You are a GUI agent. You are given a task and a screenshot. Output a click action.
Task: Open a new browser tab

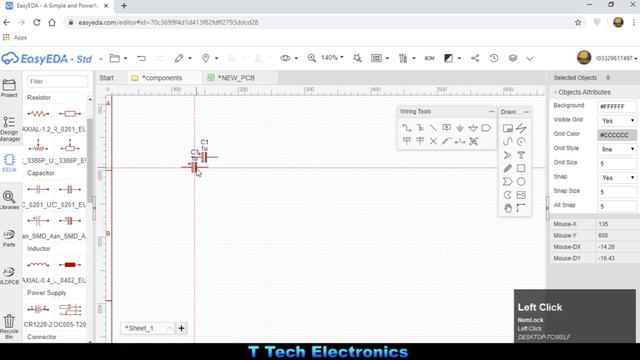coord(124,6)
